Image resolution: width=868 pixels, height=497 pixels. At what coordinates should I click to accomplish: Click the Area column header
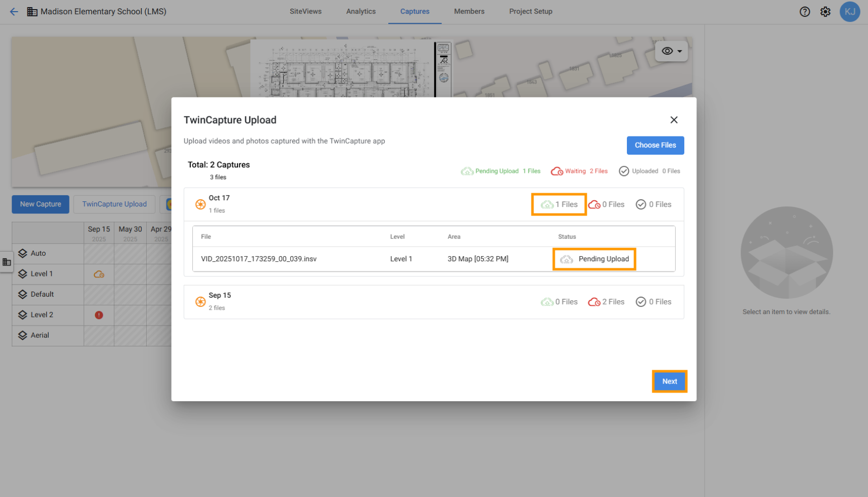(x=454, y=237)
